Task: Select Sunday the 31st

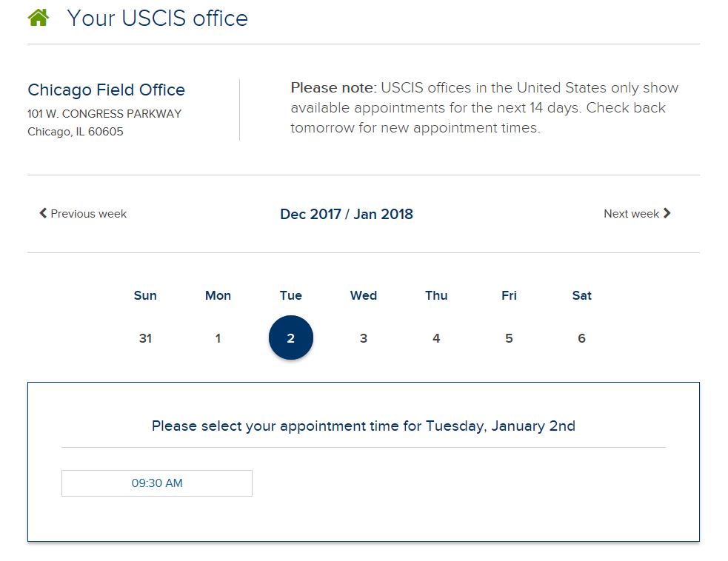Action: (145, 338)
